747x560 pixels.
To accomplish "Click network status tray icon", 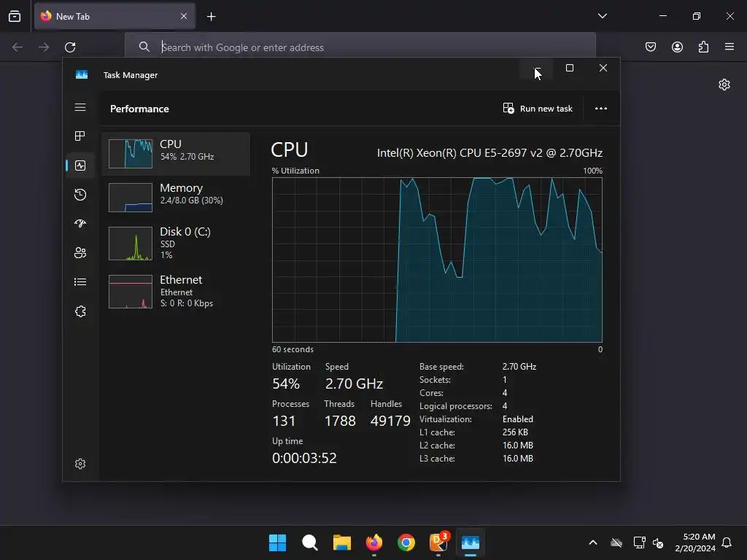I will [x=639, y=542].
